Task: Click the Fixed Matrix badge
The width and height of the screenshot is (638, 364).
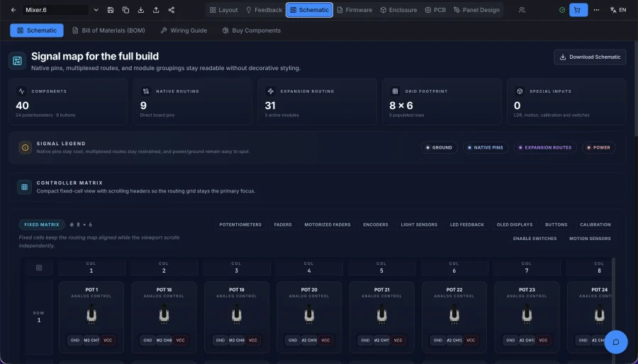Action: click(x=42, y=224)
